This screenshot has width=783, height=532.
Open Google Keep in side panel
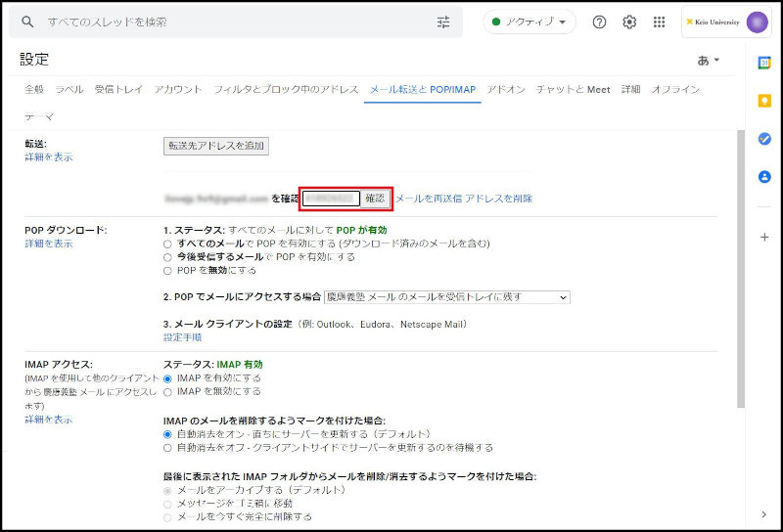764,101
